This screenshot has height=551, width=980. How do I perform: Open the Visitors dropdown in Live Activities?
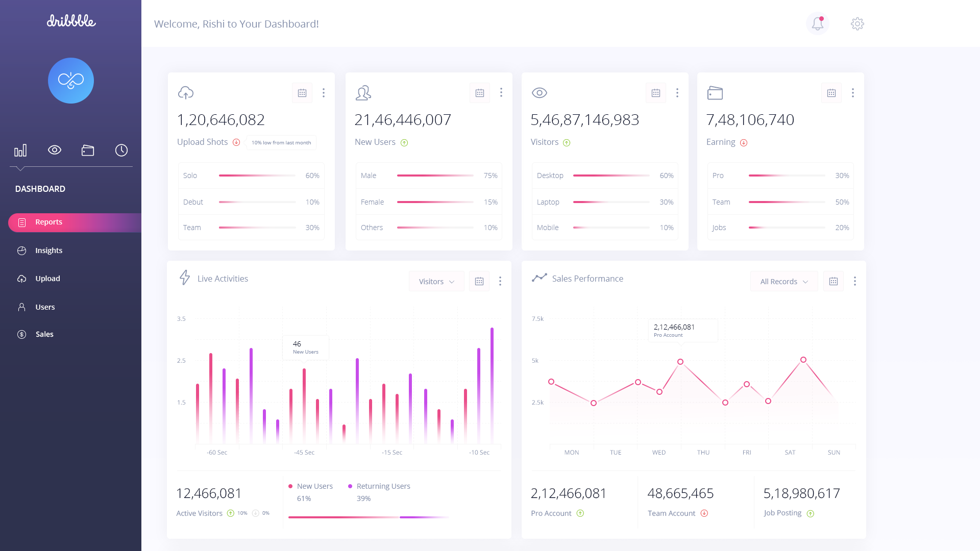pos(436,281)
